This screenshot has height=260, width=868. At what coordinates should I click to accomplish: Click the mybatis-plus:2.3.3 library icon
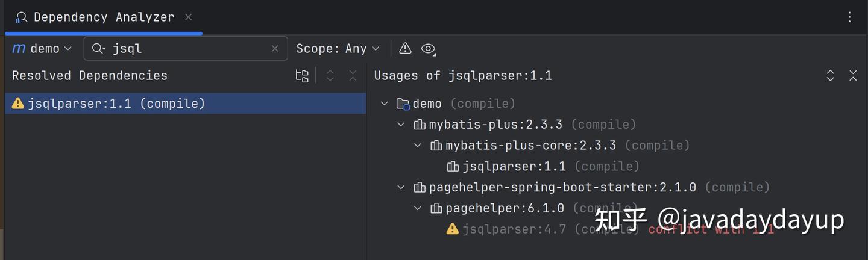coord(420,125)
